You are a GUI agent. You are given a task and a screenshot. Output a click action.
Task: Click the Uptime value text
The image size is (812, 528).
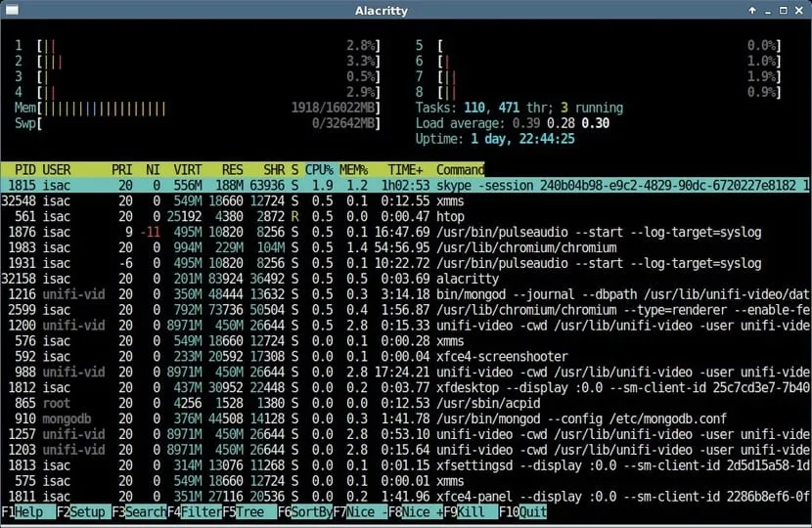click(522, 139)
